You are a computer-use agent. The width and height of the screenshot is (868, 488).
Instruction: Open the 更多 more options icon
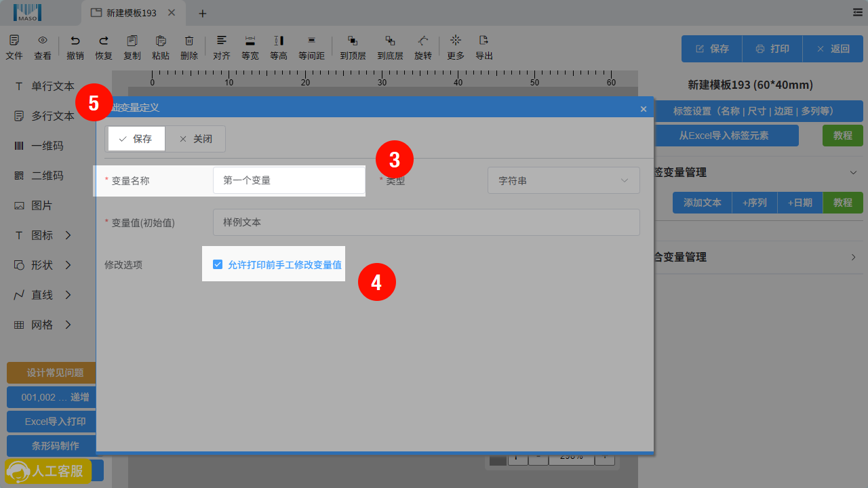coord(456,41)
